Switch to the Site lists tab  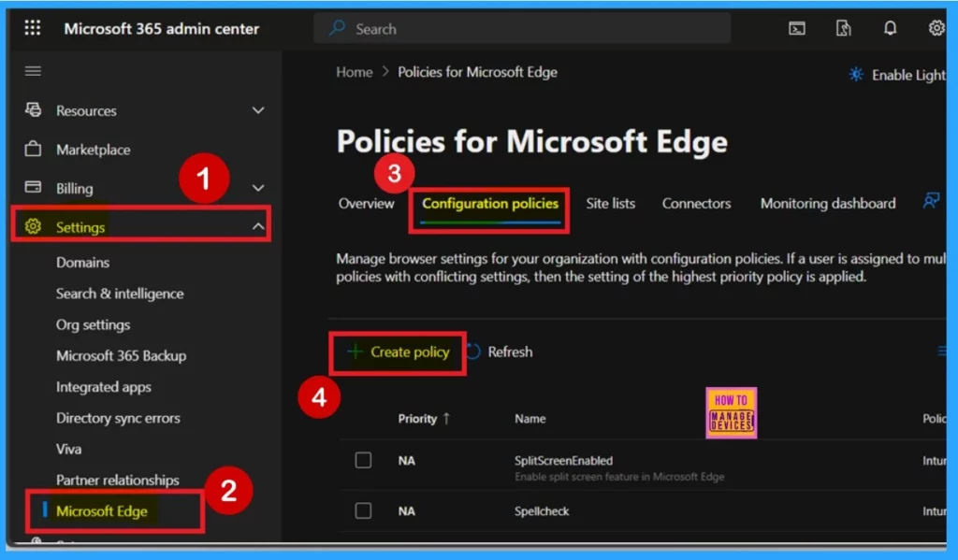[610, 204]
